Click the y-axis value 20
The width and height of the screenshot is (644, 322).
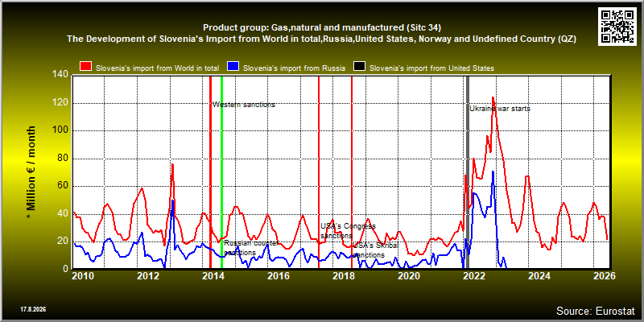tap(64, 242)
